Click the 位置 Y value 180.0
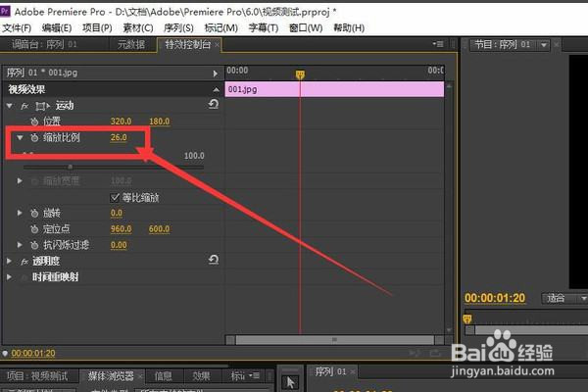 coord(159,122)
